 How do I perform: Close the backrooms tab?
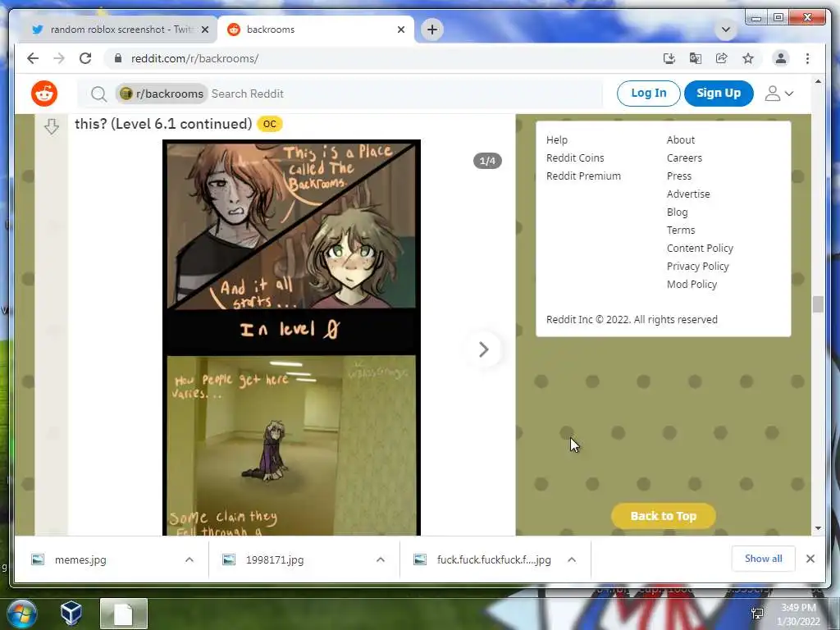[x=400, y=30]
